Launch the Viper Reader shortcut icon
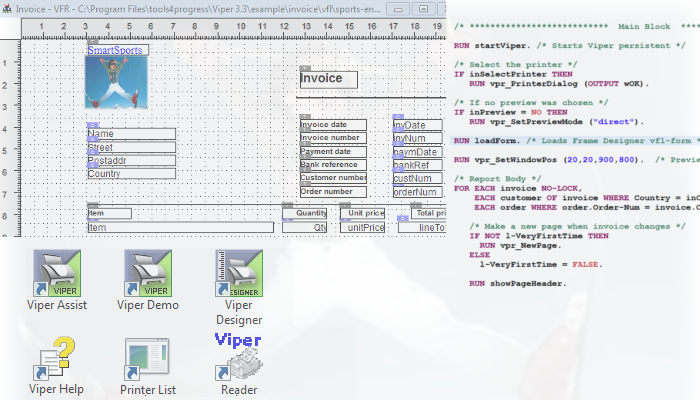This screenshot has width=700, height=400. [x=239, y=358]
